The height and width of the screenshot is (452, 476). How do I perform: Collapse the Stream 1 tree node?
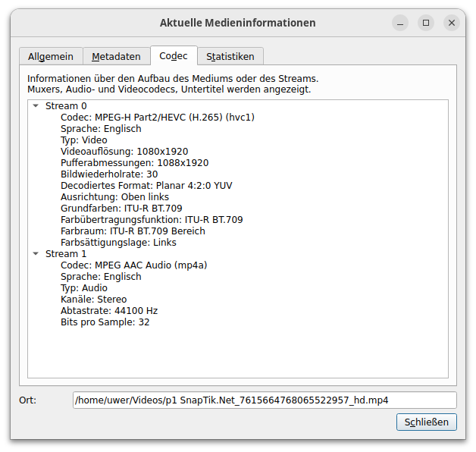click(x=36, y=254)
